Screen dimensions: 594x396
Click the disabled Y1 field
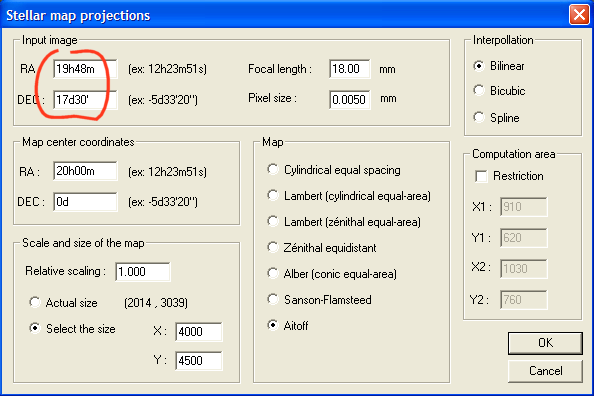tap(524, 238)
